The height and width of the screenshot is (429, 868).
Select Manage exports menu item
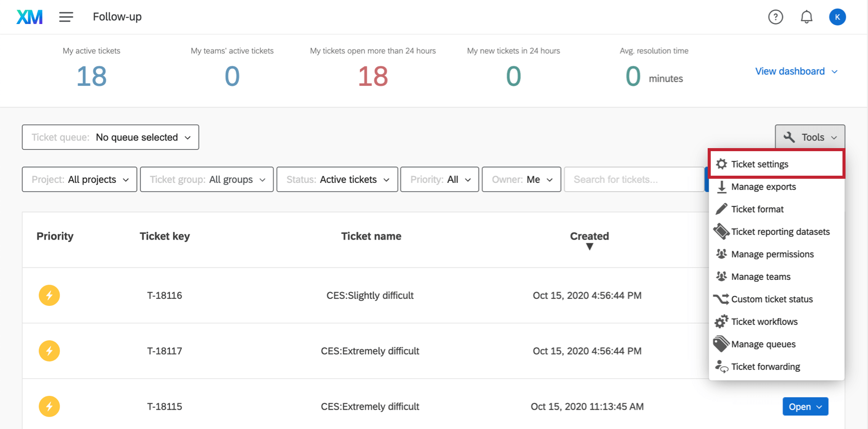pos(777,186)
